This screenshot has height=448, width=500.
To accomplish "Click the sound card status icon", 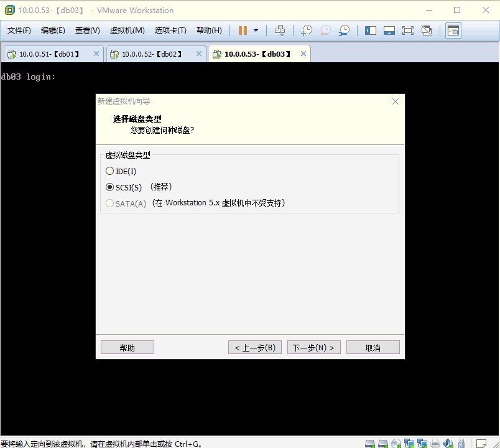I will tap(448, 443).
